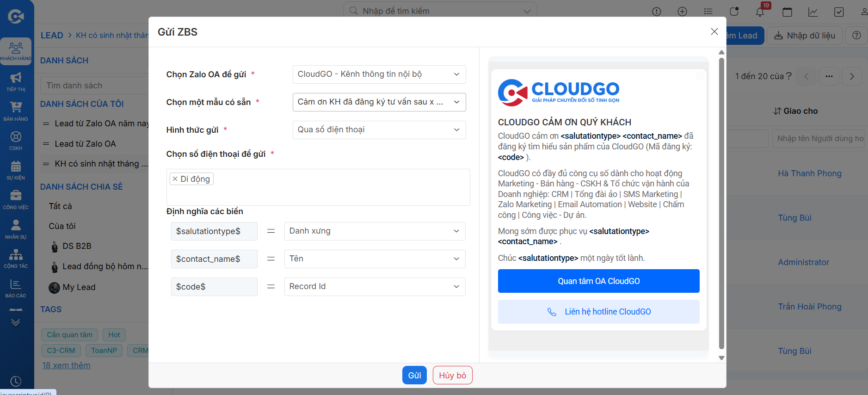
Task: Select the Lead từ Zalo OA năm nay list
Action: [102, 123]
